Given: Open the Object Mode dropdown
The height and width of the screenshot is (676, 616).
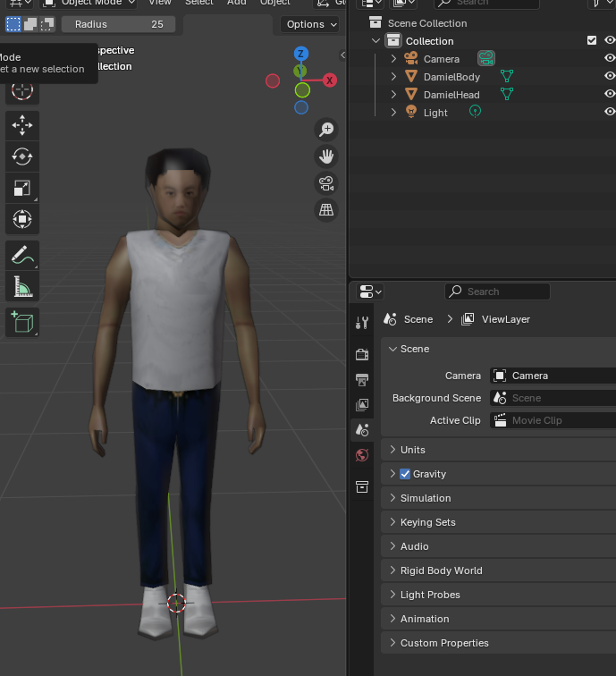Looking at the screenshot, I should [89, 4].
